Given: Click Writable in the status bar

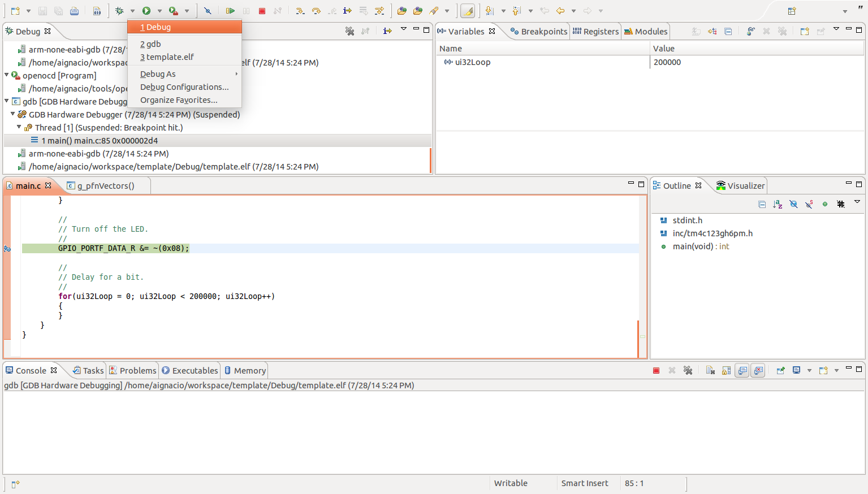Looking at the screenshot, I should pos(511,483).
